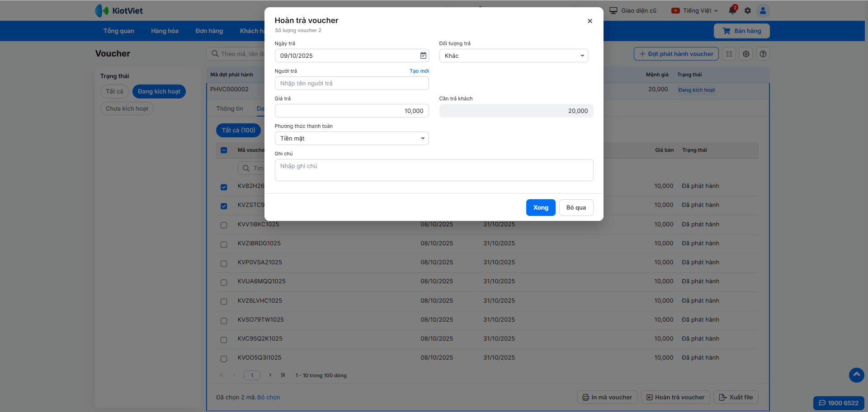Click the Tạo mới link
The image size is (868, 412).
420,71
